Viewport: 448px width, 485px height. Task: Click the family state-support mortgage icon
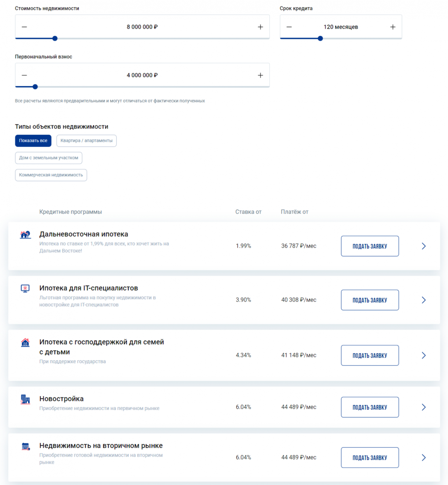pos(25,343)
